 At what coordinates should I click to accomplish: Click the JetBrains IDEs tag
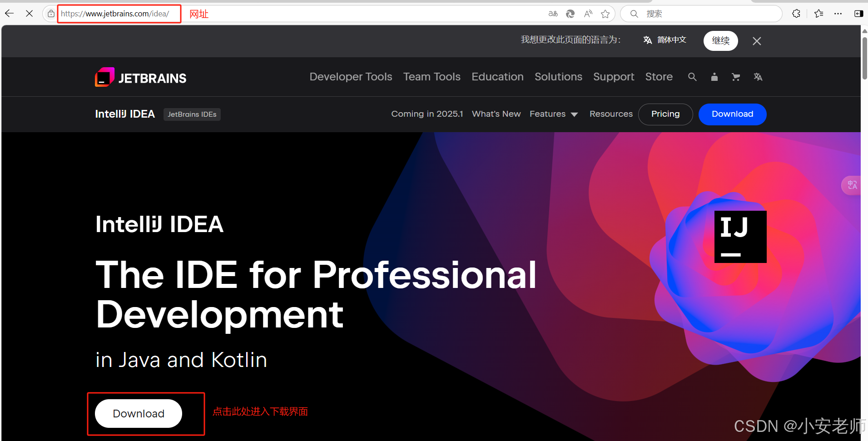192,114
